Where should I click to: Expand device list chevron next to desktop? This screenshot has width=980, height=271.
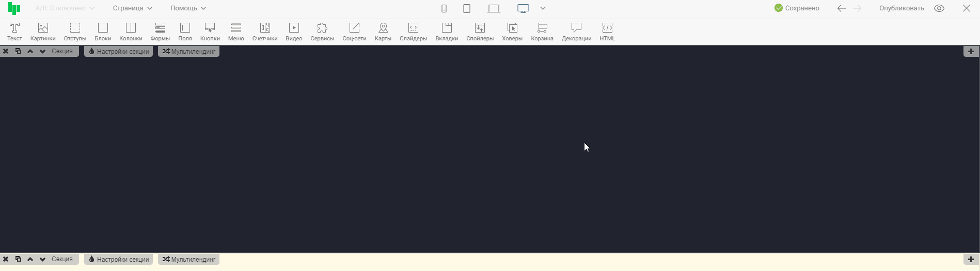click(x=543, y=8)
